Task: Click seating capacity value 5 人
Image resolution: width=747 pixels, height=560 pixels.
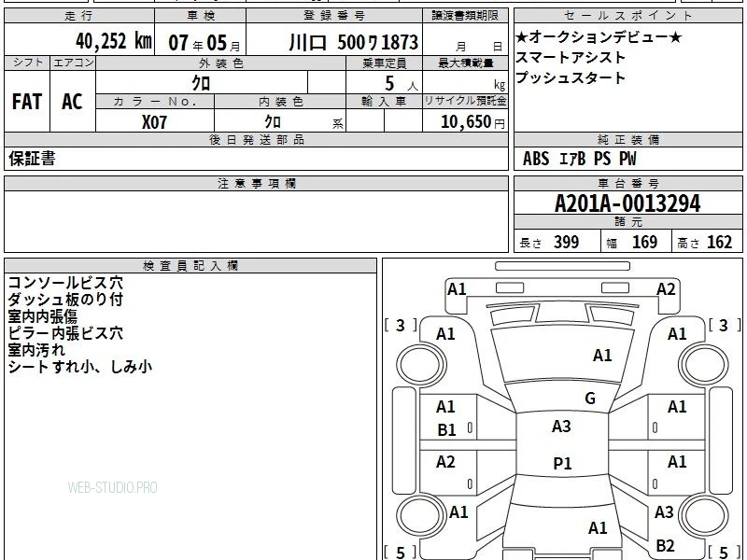Action: [402, 84]
